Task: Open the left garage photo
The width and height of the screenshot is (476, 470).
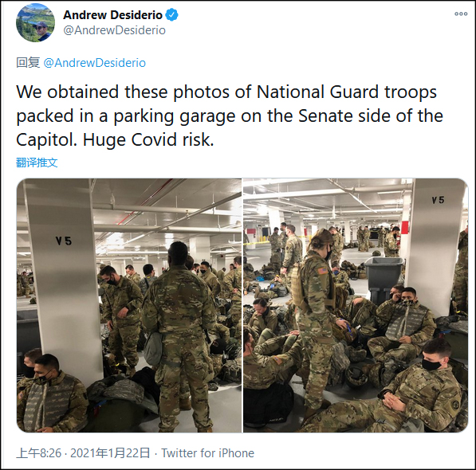Action: coord(129,305)
